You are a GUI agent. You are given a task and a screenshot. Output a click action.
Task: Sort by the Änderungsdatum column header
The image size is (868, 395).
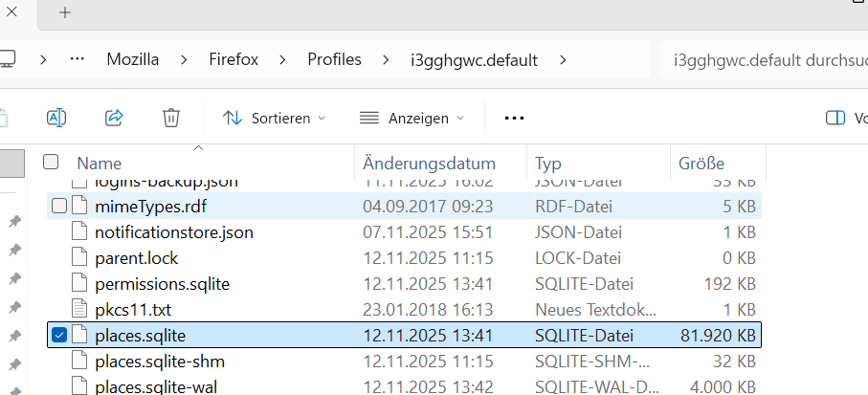tap(429, 164)
